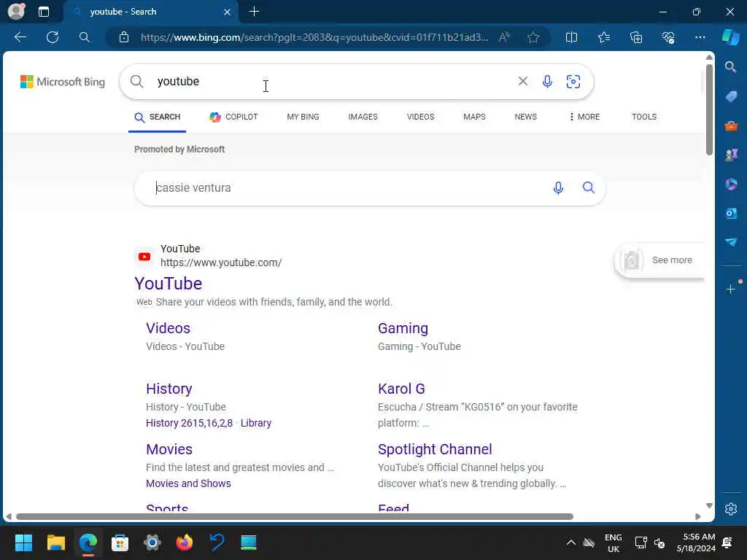The height and width of the screenshot is (560, 747).
Task: Switch to MY BING tab
Action: pos(303,117)
